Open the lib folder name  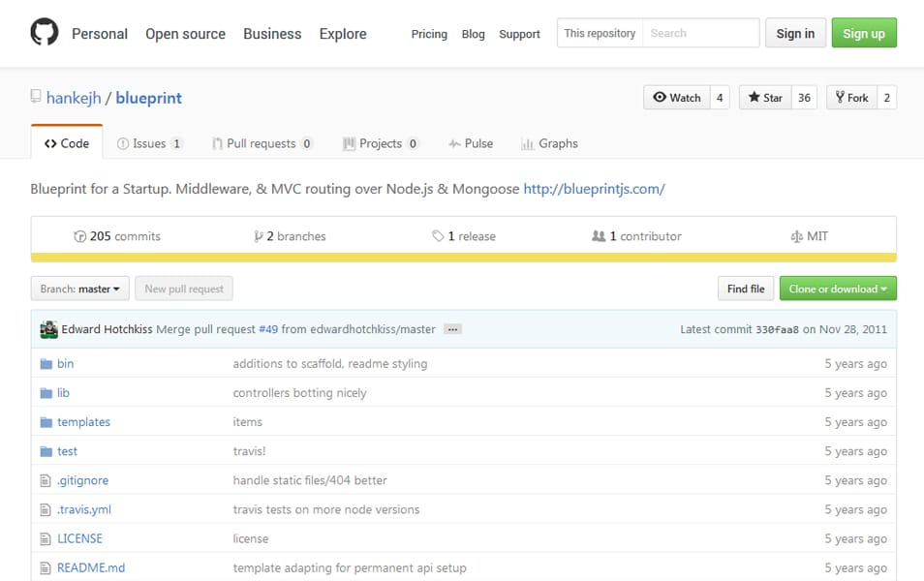63,393
